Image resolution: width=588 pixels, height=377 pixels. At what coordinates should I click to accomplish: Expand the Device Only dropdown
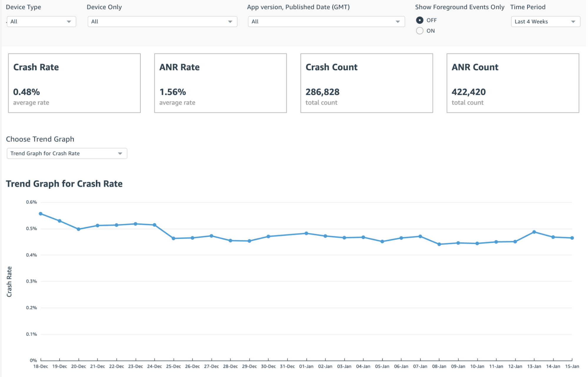click(x=162, y=21)
